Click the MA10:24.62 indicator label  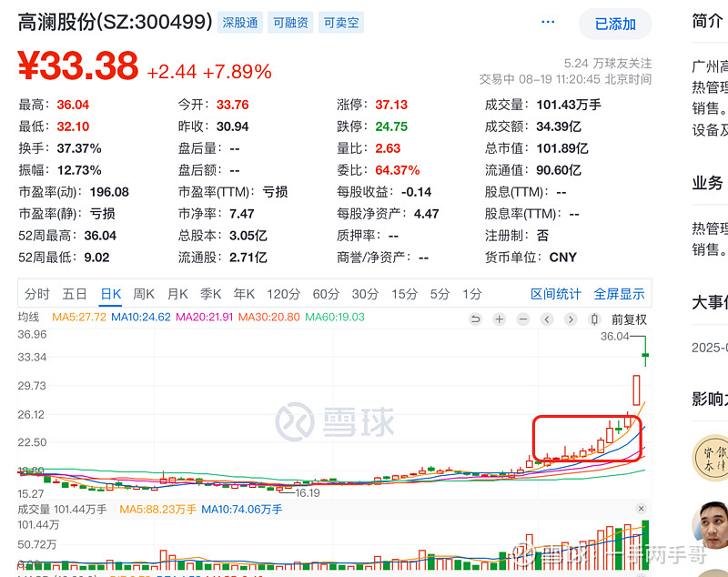141,317
